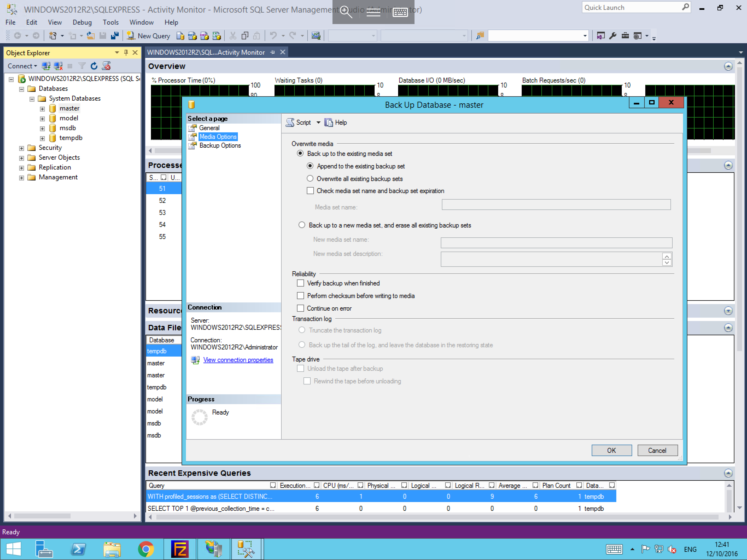Open the Connect dropdown in Object Explorer

point(22,66)
